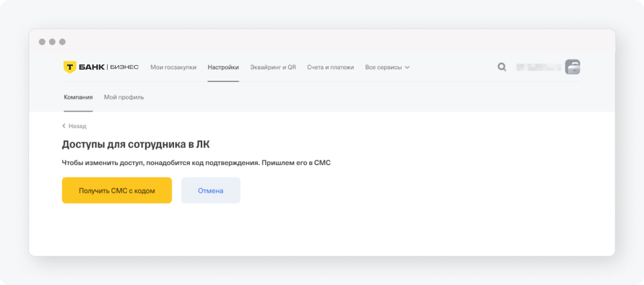Click the third gray window control dot

click(x=62, y=42)
